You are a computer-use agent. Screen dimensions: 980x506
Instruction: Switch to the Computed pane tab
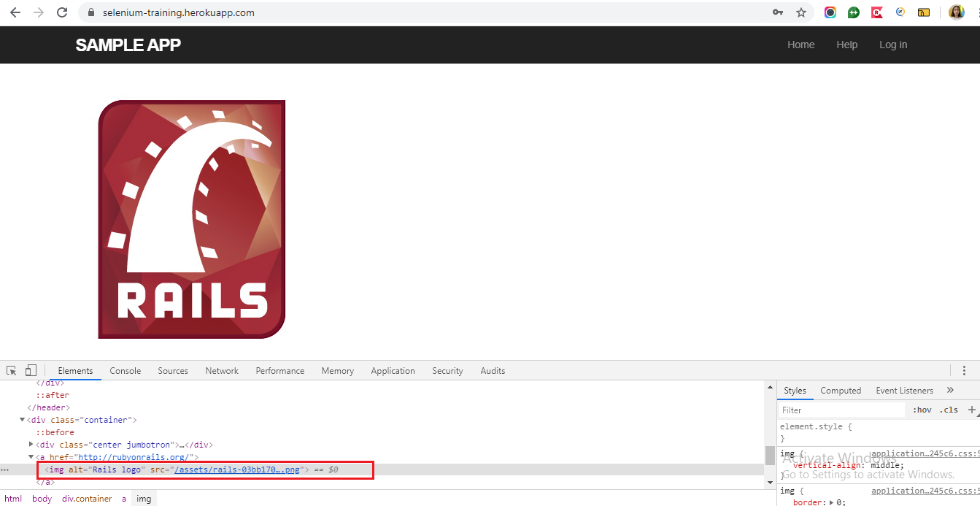click(x=841, y=391)
